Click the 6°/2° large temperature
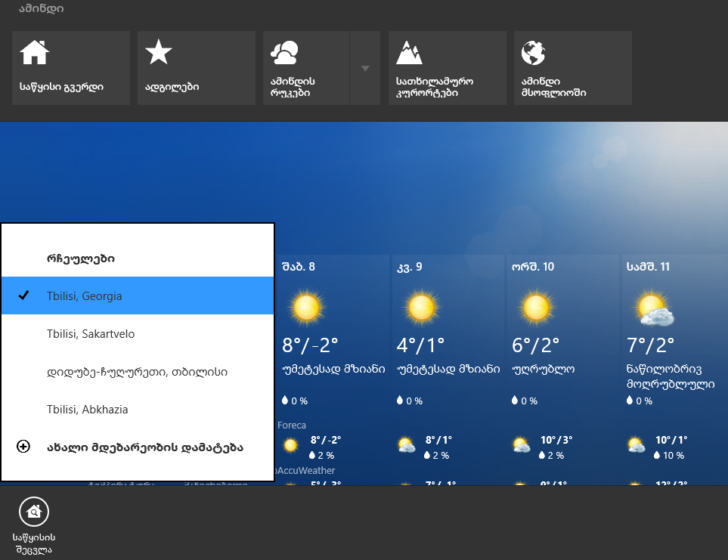 535,345
